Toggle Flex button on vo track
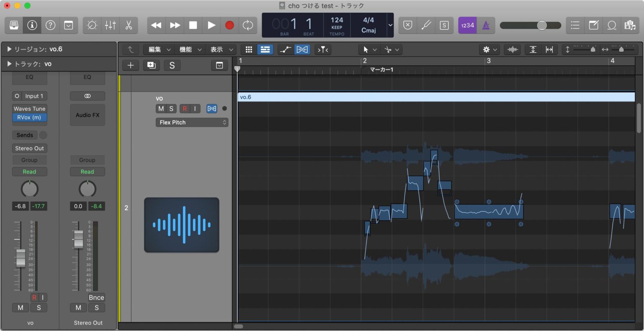644x331 pixels. (x=212, y=109)
